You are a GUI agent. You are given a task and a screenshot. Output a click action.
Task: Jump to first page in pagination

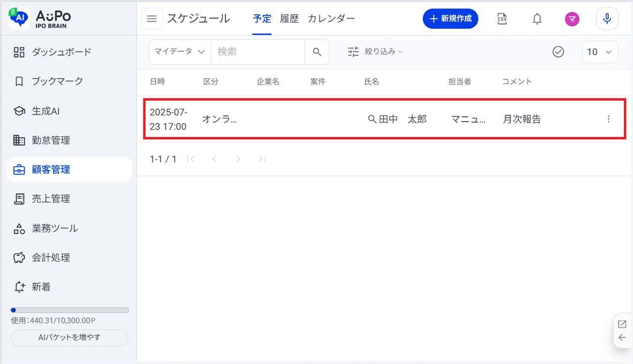click(x=191, y=159)
